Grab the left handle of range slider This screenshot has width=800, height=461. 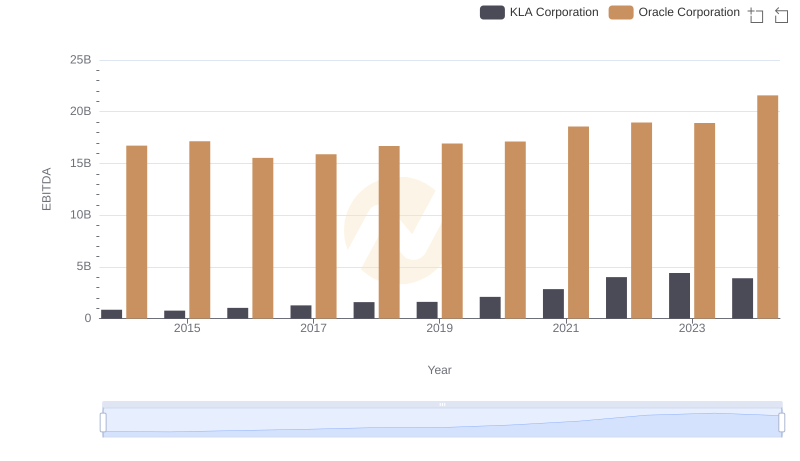tap(103, 423)
